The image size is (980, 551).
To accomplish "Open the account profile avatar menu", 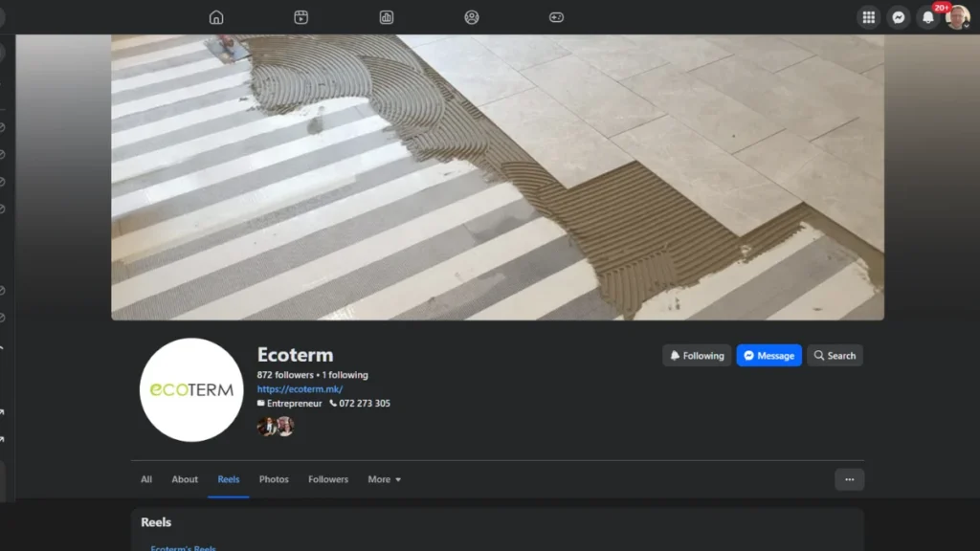I will 957,17.
